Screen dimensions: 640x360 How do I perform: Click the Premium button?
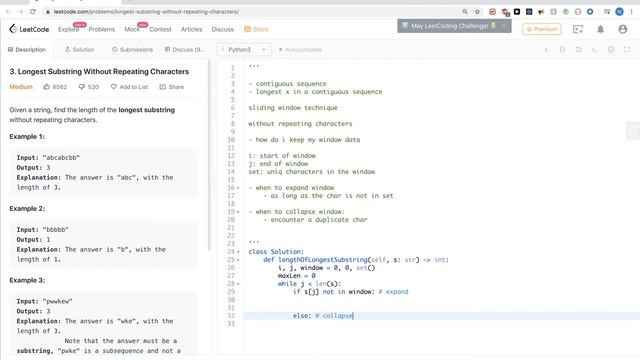(542, 29)
